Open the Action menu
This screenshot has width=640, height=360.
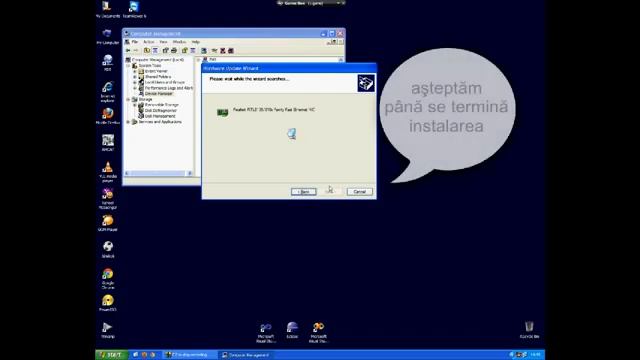click(x=149, y=42)
